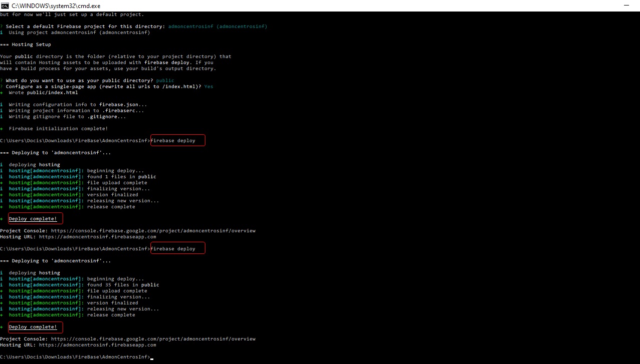Click 'Firebase initialization complete!' line
Image resolution: width=640 pixels, height=364 pixels.
pos(58,129)
